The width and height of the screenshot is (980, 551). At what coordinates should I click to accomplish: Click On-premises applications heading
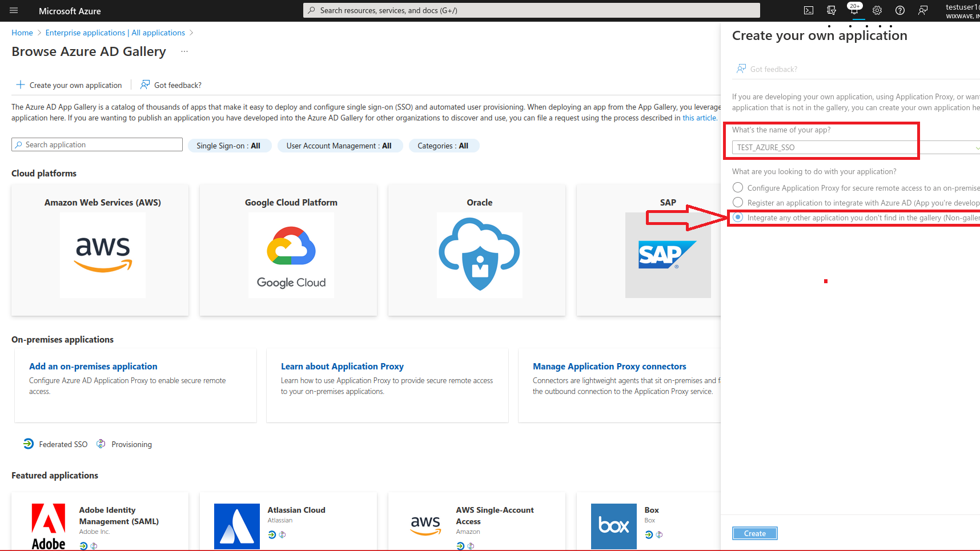point(62,339)
